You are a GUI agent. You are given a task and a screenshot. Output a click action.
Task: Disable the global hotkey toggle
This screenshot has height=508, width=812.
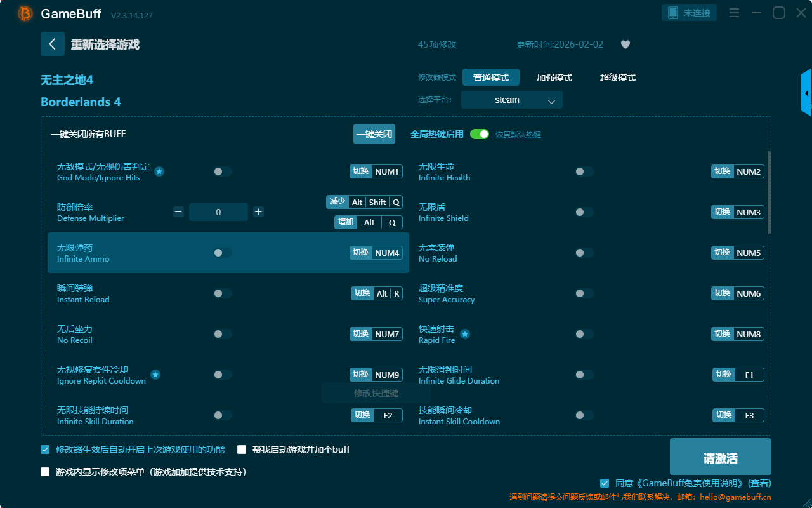[x=480, y=134]
